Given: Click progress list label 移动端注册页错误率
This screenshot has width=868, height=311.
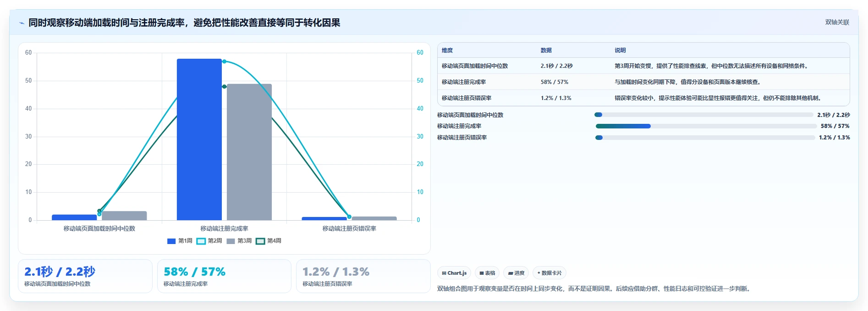Looking at the screenshot, I should pyautogui.click(x=462, y=138).
